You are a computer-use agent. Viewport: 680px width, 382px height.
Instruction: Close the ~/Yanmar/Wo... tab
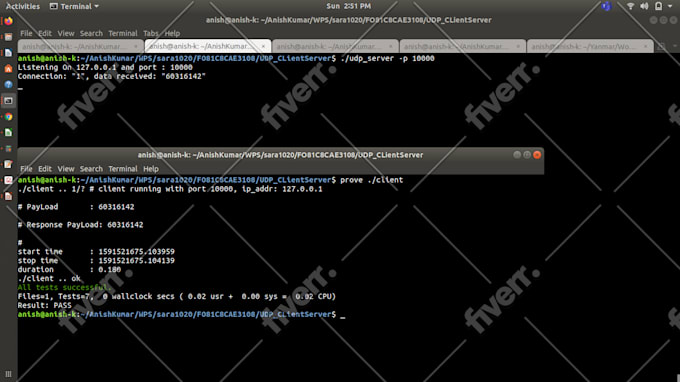[x=645, y=46]
